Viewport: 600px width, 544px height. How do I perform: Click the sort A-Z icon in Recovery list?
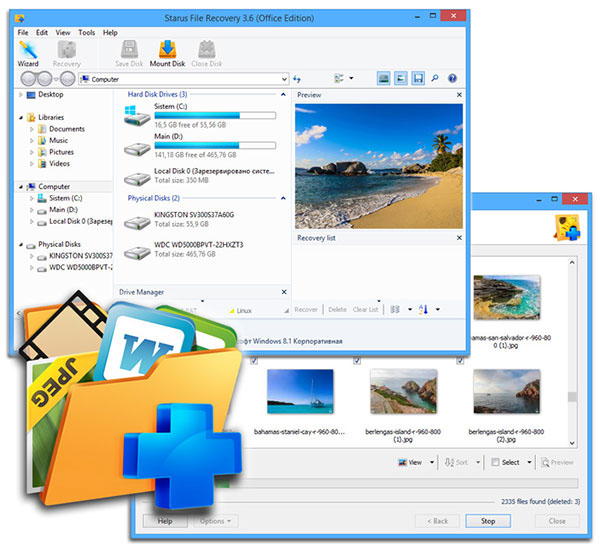coord(423,309)
